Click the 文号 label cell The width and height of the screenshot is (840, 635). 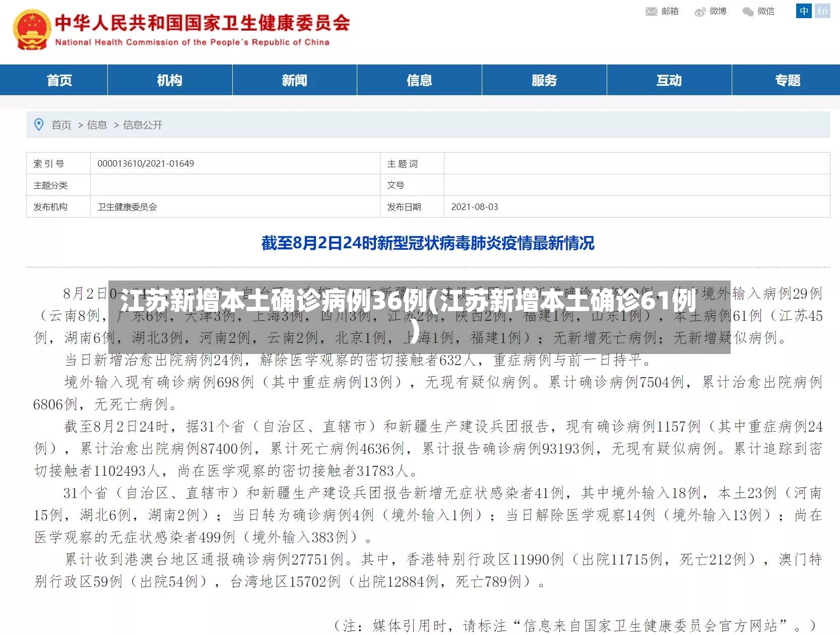click(x=412, y=185)
